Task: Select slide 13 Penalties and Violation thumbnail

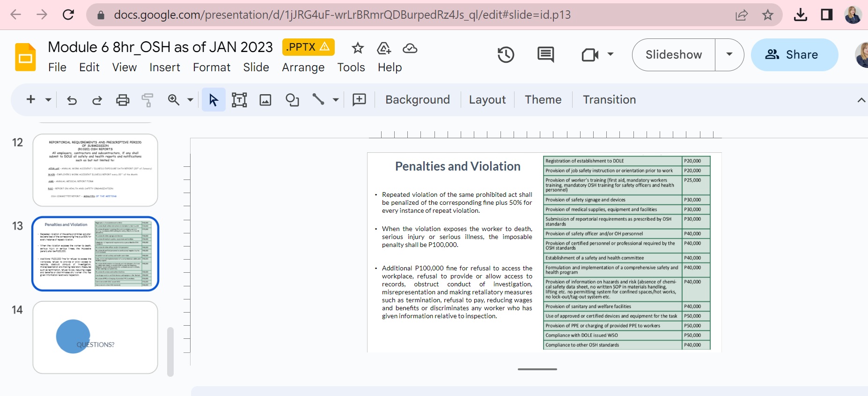Action: (x=96, y=254)
